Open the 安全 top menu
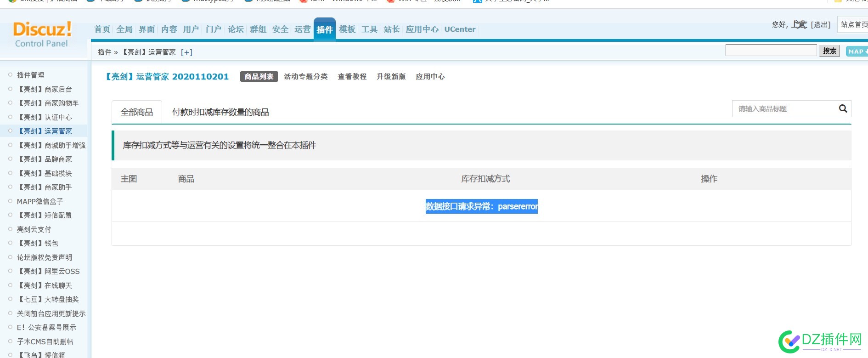Screen dimensions: 868x358 (x=280, y=29)
